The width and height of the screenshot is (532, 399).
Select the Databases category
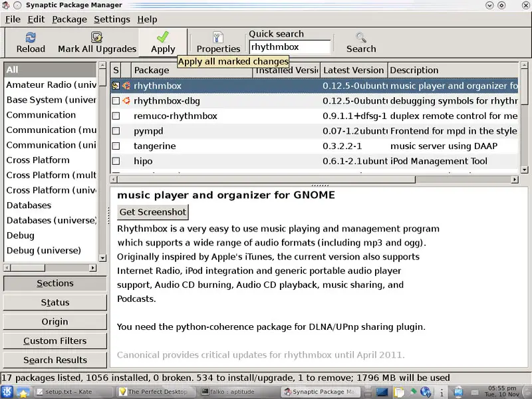coord(51,205)
